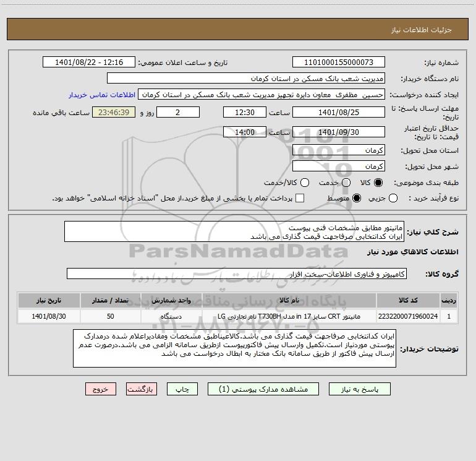Click the خروج exit button
476x461 pixels.
(x=101, y=389)
